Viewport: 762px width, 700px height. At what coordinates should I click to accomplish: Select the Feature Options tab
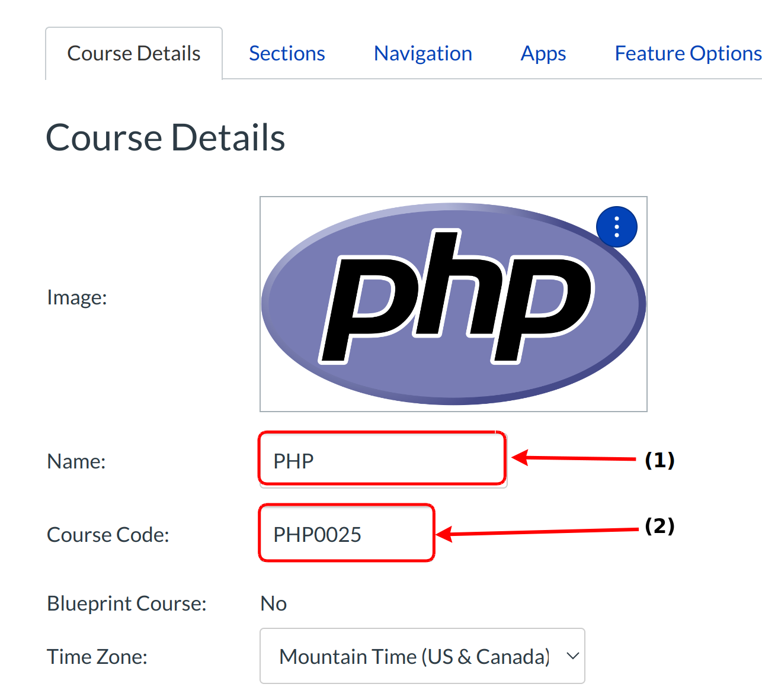click(687, 53)
